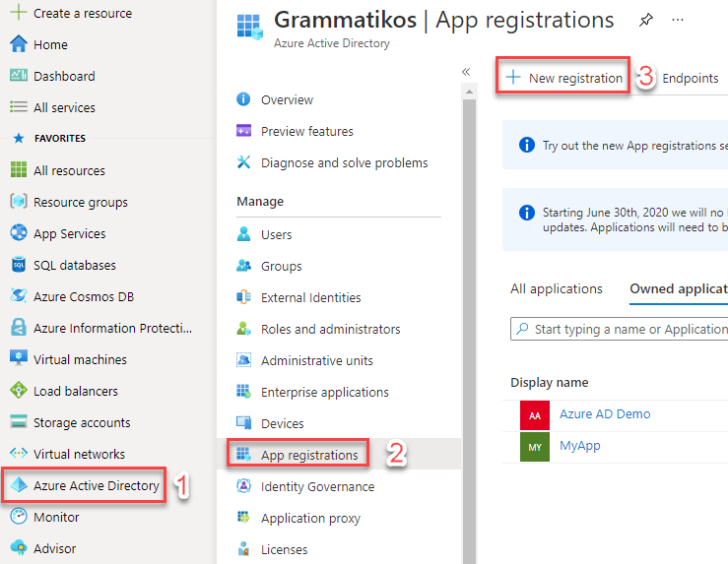Open the Azure AD Demo application link
Image resolution: width=728 pixels, height=564 pixels.
(605, 413)
